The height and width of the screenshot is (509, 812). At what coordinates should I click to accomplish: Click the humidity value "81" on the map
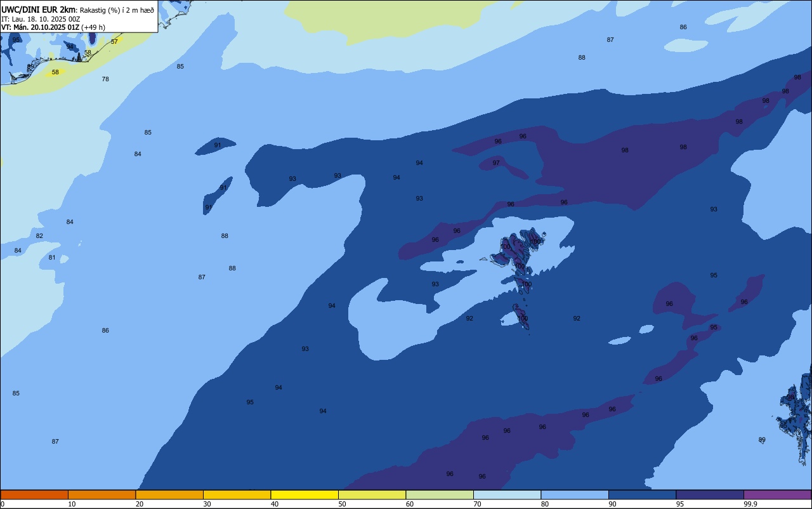pyautogui.click(x=52, y=258)
